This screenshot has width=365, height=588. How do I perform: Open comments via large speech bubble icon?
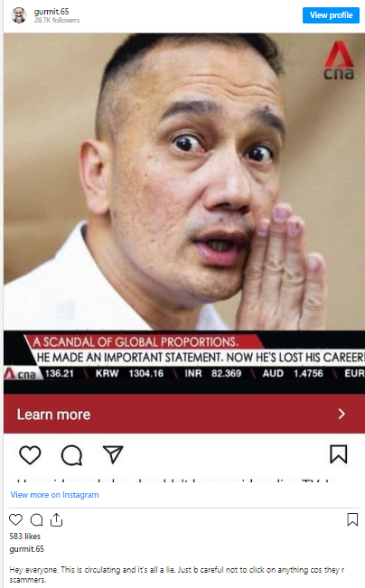(x=71, y=455)
